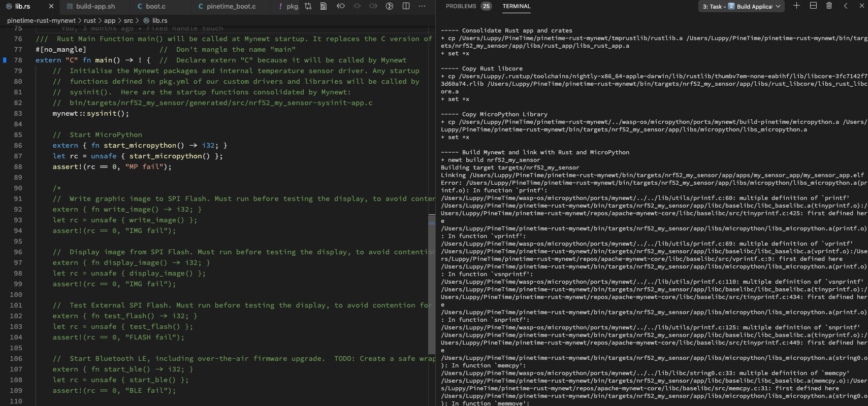Screen dimensions: 868x406
Task: Click the Compare Changes icon in editor toolbar
Action: [x=308, y=6]
